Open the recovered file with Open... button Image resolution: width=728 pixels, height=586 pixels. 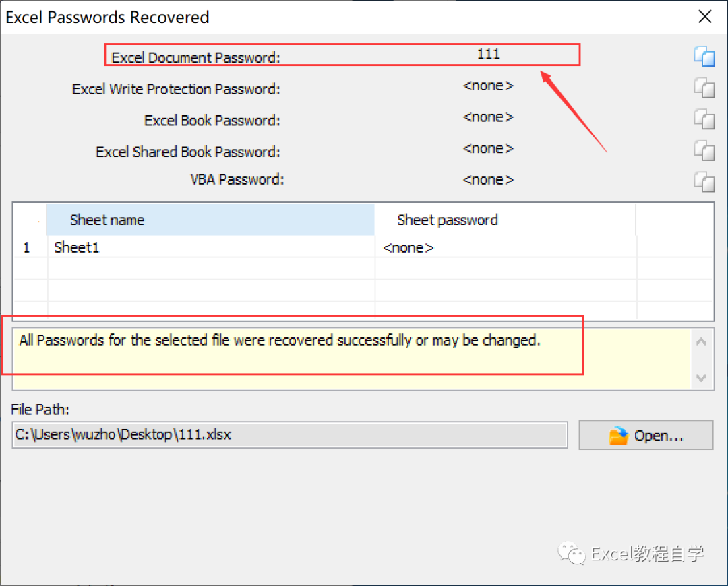[646, 435]
